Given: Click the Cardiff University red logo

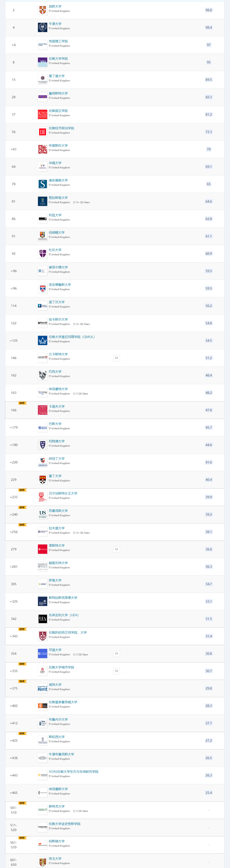Looking at the screenshot, I should point(42,410).
